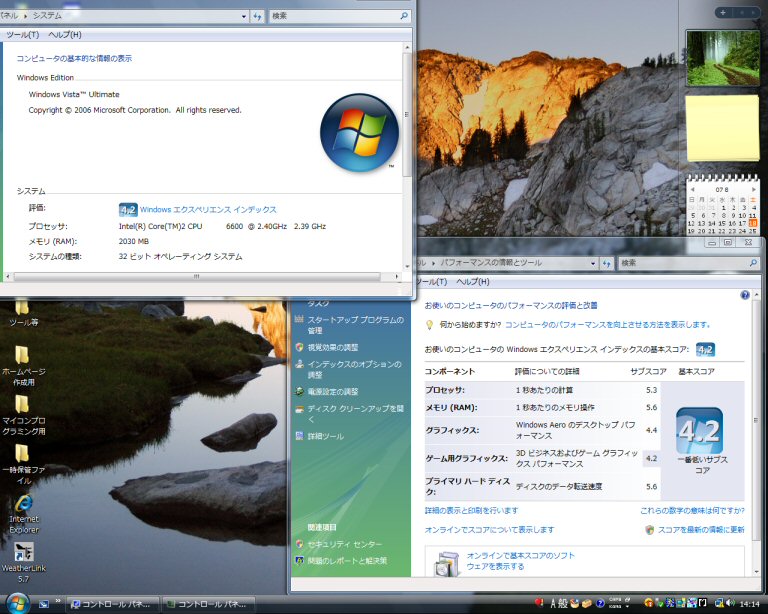Click the sidebar next gadgets page arrow

[x=753, y=13]
